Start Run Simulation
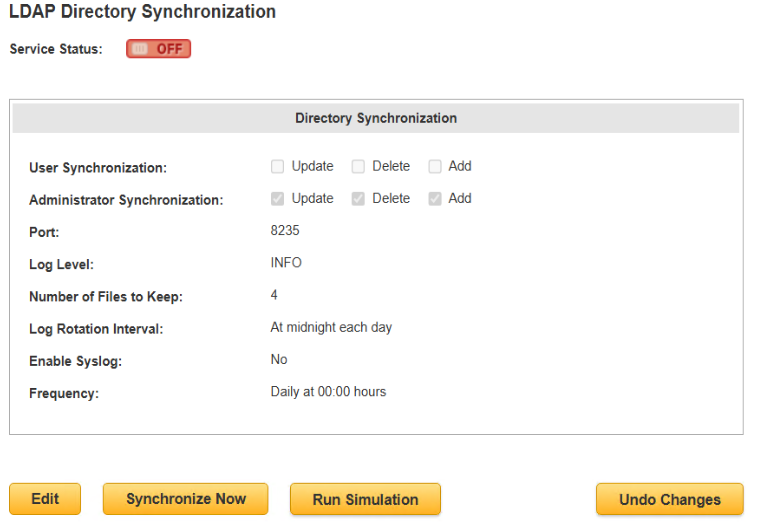 coord(365,499)
